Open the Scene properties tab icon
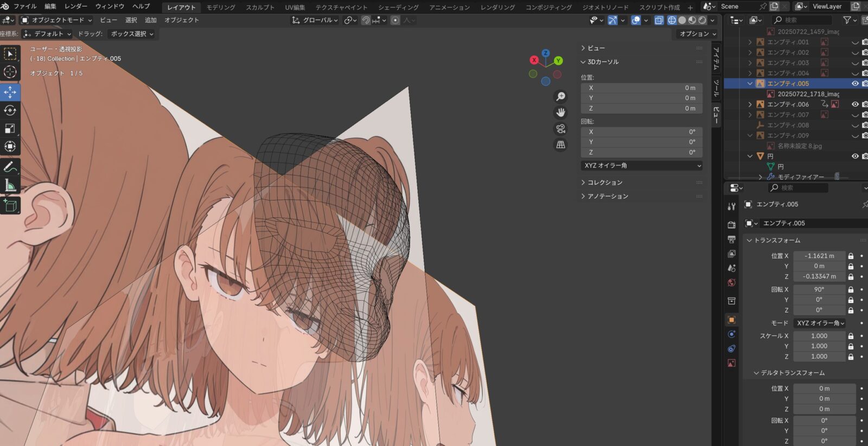The width and height of the screenshot is (868, 446). [x=731, y=268]
